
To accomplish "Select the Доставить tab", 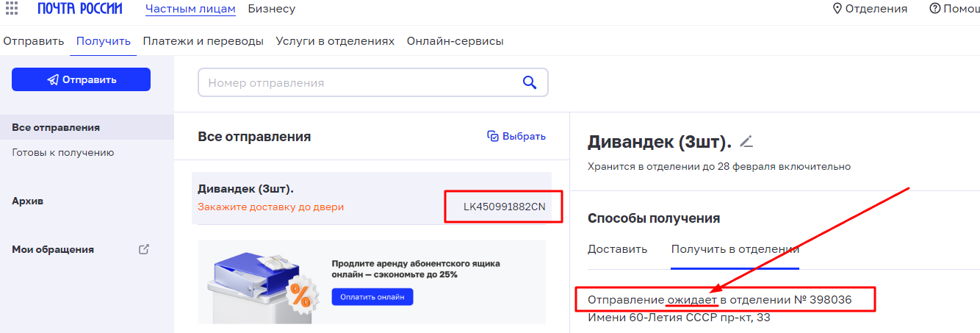I will (x=617, y=249).
